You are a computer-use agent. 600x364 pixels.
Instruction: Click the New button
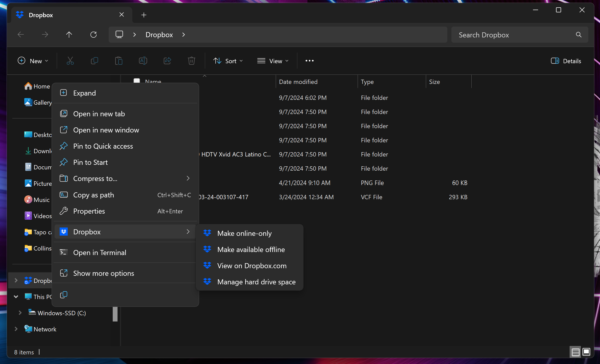point(33,61)
